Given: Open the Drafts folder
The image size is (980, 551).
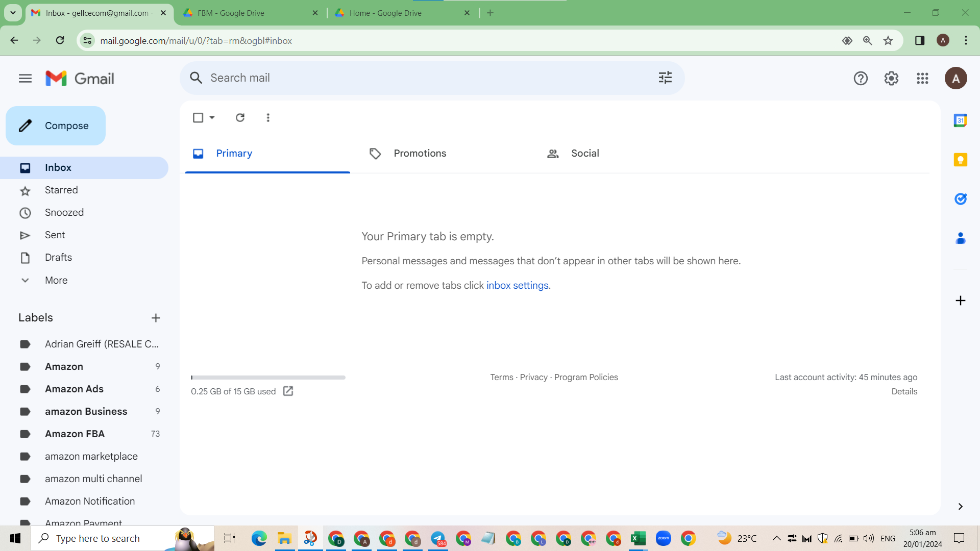Looking at the screenshot, I should pyautogui.click(x=84, y=258).
